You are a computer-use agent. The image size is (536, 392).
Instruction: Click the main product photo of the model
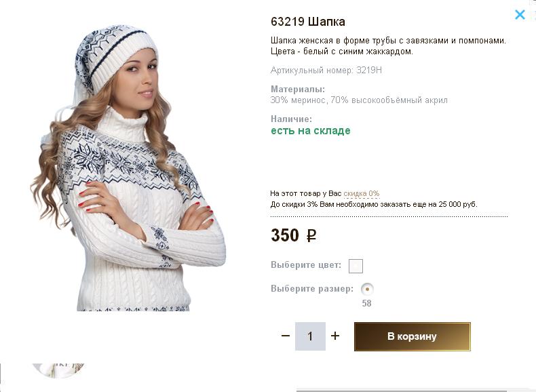[129, 170]
